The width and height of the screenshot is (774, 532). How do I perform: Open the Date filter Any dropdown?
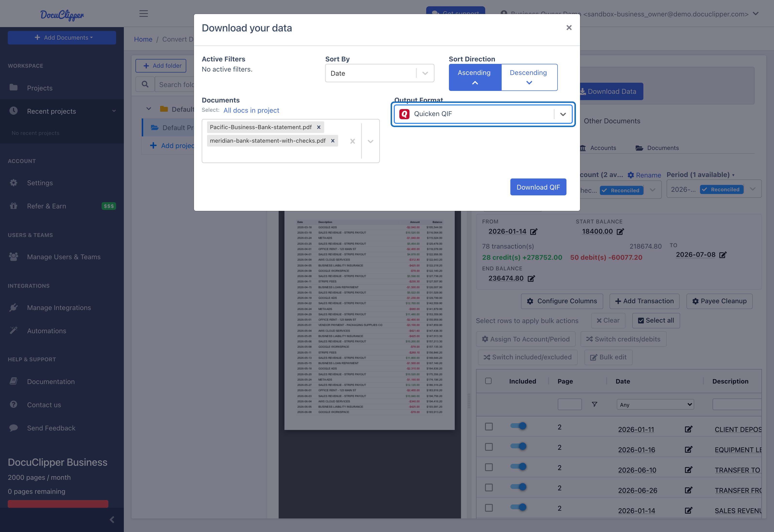pyautogui.click(x=655, y=404)
